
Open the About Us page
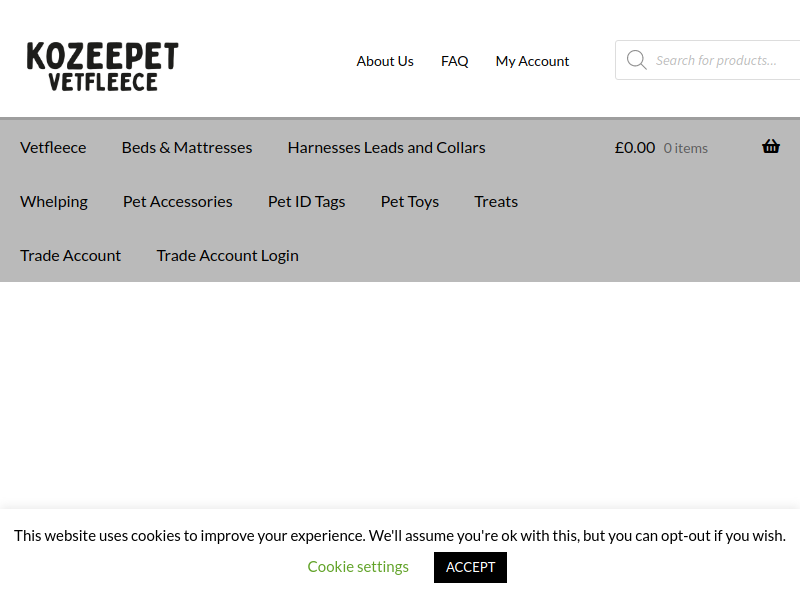click(x=385, y=61)
